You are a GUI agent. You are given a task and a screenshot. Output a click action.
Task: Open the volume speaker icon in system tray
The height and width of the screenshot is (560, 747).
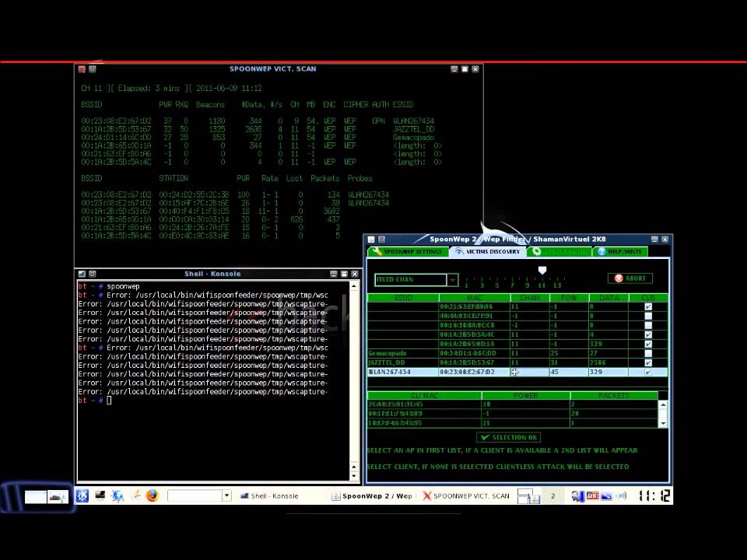point(621,495)
